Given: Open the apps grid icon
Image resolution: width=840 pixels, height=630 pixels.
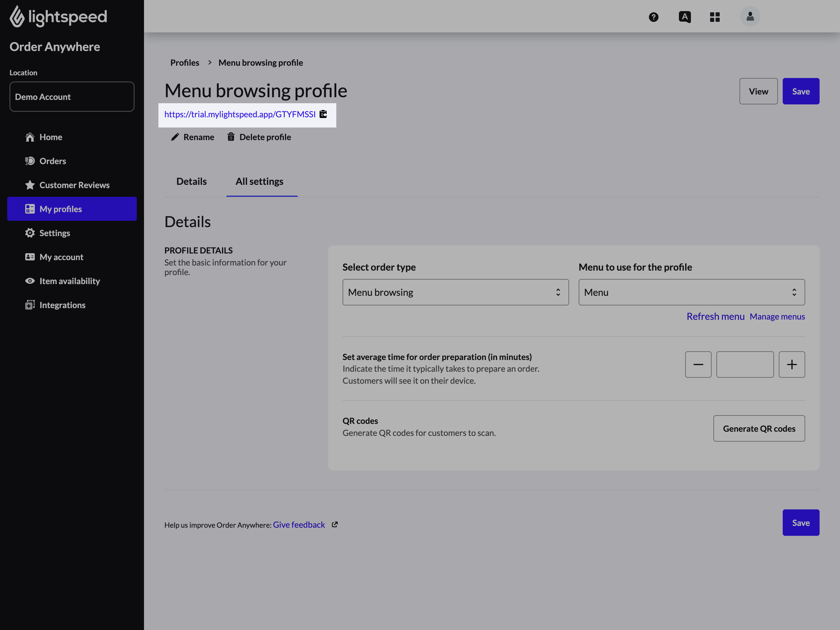Looking at the screenshot, I should pyautogui.click(x=714, y=17).
